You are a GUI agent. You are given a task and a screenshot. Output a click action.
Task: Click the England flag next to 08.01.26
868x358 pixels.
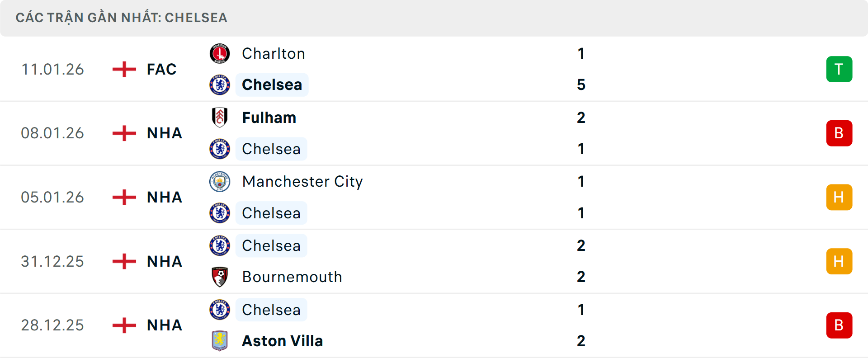click(123, 133)
